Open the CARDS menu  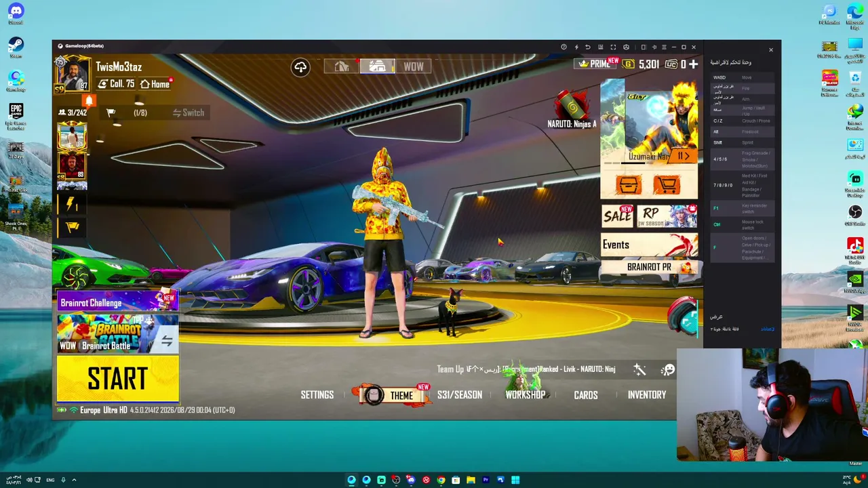click(586, 394)
